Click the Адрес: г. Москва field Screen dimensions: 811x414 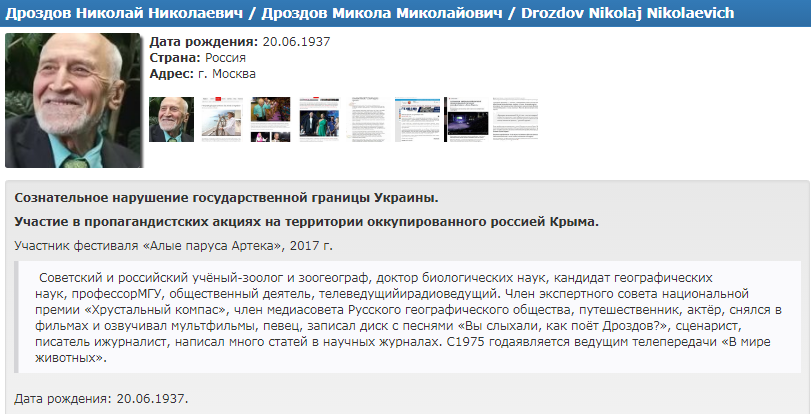click(x=202, y=74)
